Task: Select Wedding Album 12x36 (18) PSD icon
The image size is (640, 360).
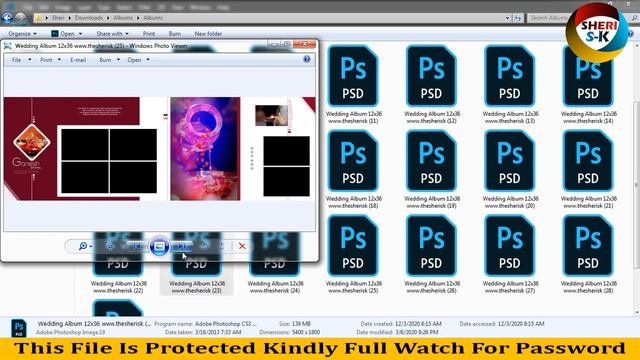Action: click(x=353, y=161)
